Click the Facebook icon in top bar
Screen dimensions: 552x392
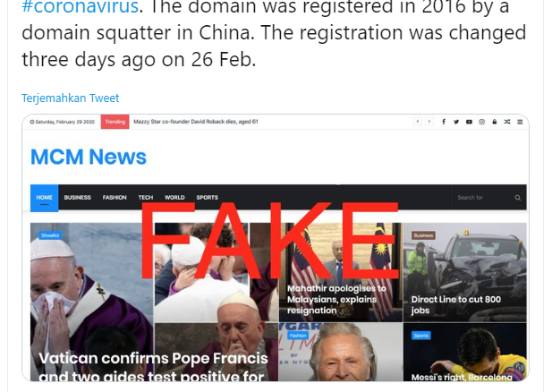(444, 122)
